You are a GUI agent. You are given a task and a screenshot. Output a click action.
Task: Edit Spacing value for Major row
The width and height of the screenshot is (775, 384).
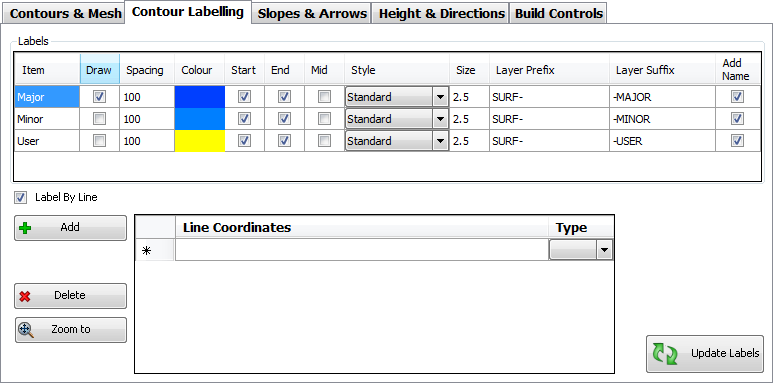point(147,97)
